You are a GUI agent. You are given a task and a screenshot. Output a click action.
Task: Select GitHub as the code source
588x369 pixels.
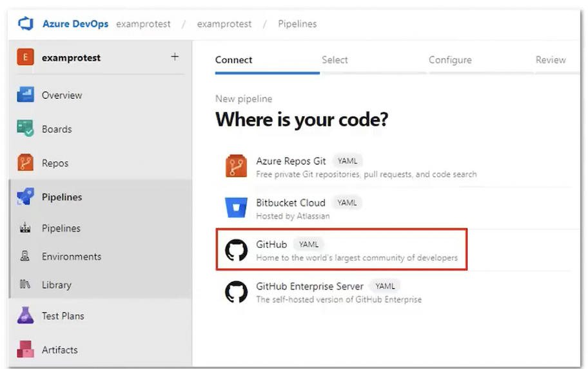(271, 244)
